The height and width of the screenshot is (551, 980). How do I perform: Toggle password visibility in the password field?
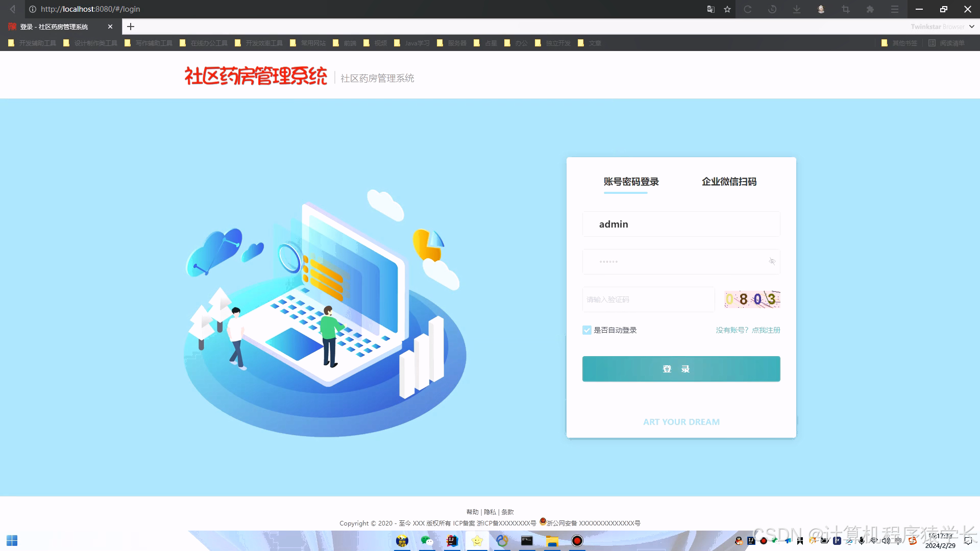pos(771,262)
